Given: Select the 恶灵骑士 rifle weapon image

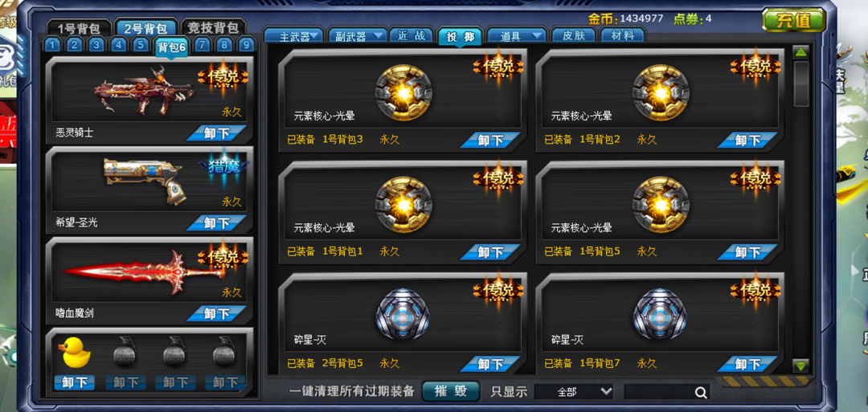Looking at the screenshot, I should pyautogui.click(x=145, y=91).
